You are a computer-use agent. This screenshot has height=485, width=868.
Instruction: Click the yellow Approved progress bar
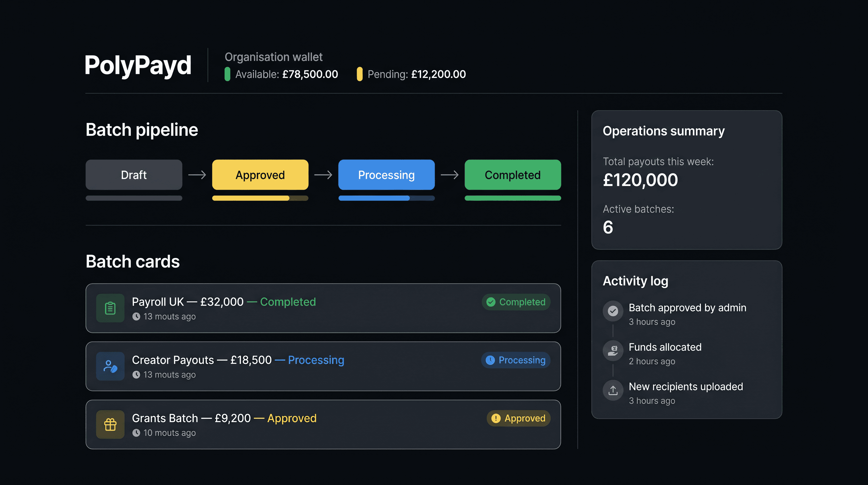click(x=260, y=198)
